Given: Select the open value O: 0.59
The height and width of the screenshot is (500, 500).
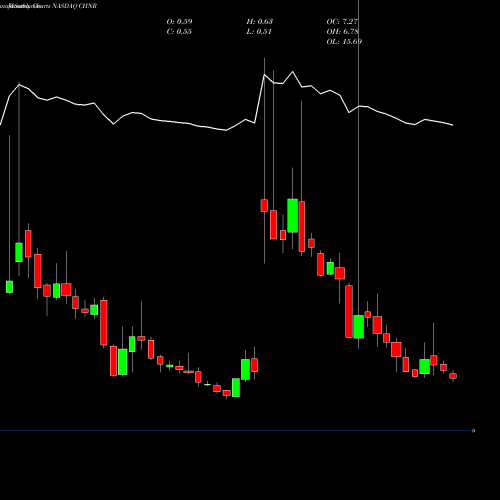Looking at the screenshot, I should [x=179, y=22].
